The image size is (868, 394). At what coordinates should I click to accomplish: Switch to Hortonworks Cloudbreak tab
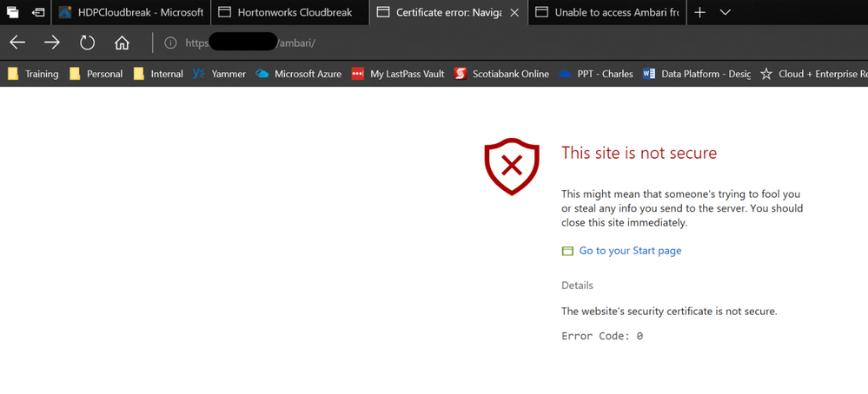(x=290, y=12)
